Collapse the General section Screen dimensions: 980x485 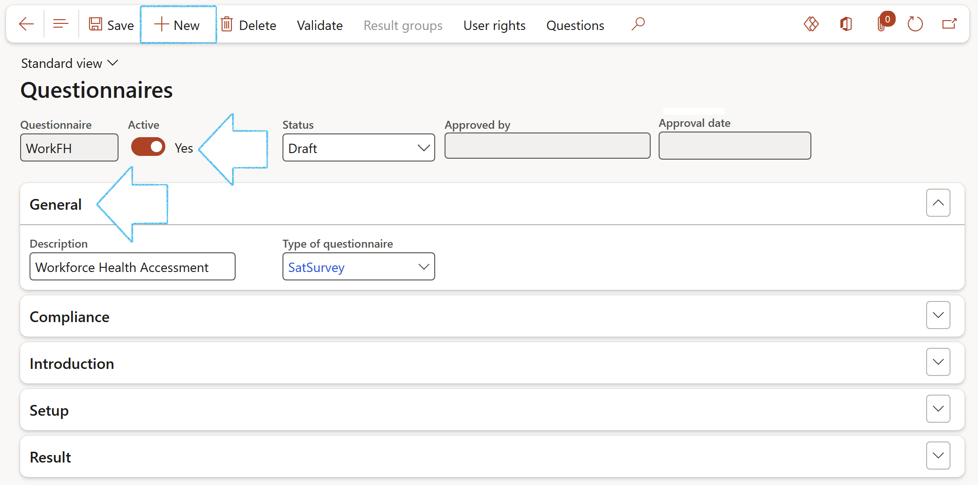point(938,203)
